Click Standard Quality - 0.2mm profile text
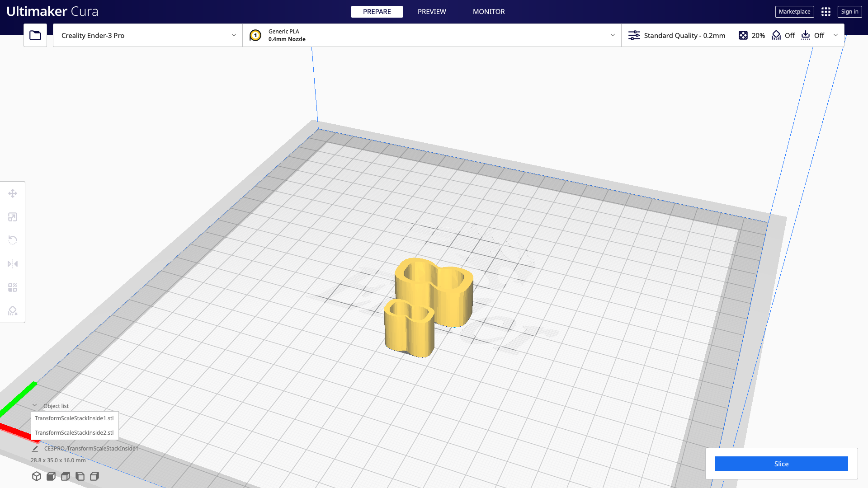The image size is (868, 488). tap(684, 35)
